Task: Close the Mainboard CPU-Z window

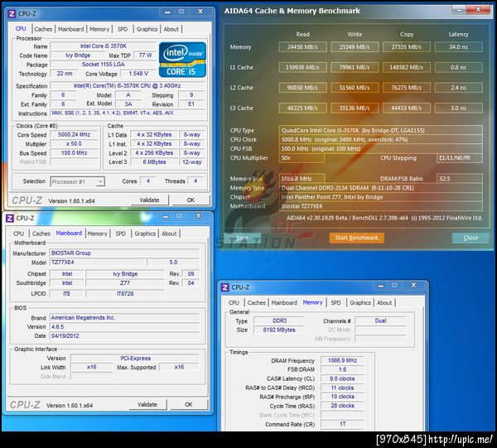Action: tap(199, 216)
